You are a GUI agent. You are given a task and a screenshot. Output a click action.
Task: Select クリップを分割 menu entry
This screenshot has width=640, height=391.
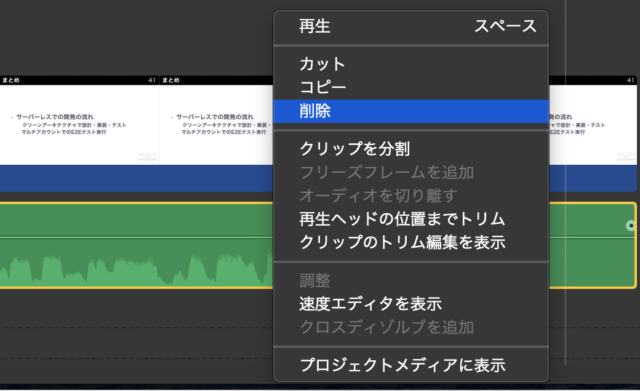pyautogui.click(x=411, y=149)
